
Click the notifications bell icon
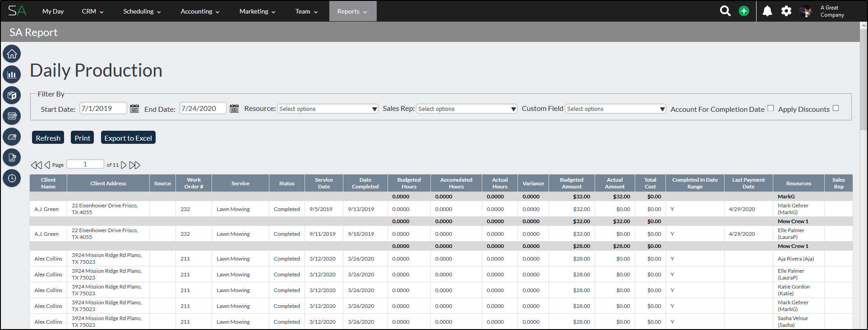[767, 11]
